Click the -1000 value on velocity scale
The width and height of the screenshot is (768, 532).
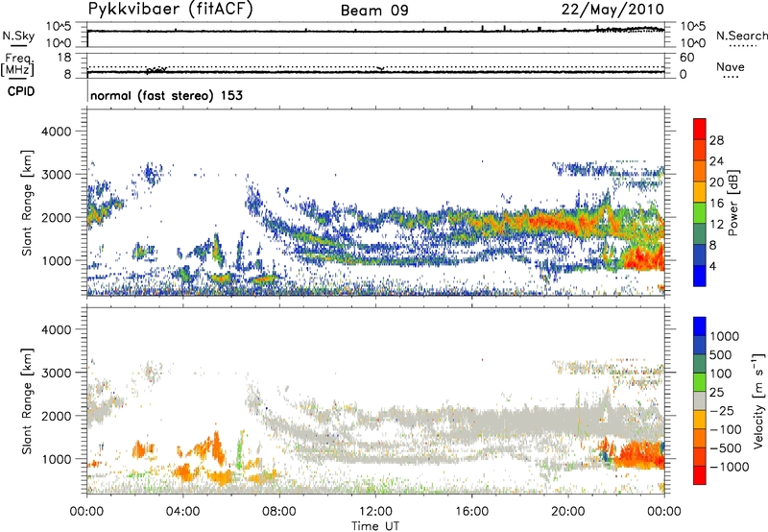coord(729,467)
